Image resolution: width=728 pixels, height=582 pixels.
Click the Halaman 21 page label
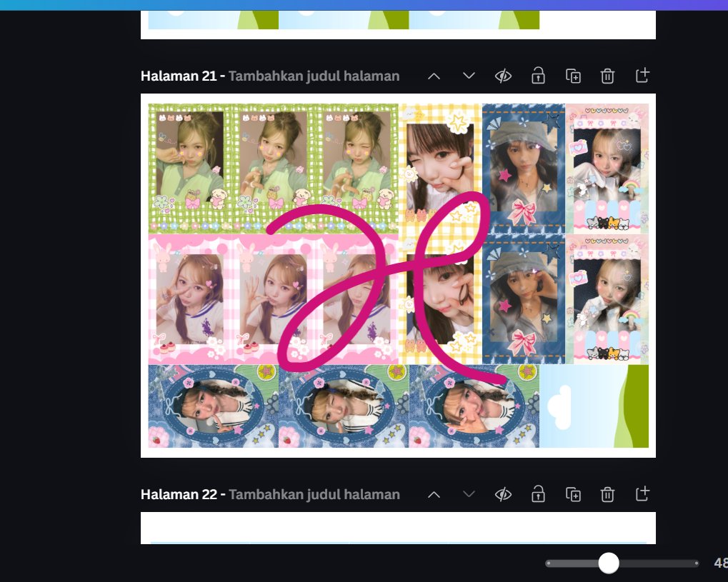point(179,76)
